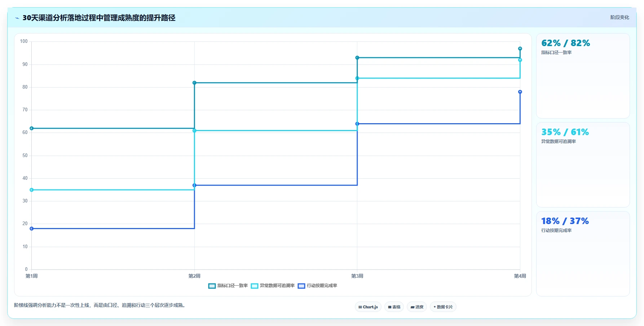Click the 18% / 37% value text
This screenshot has height=326, width=644.
click(x=565, y=221)
